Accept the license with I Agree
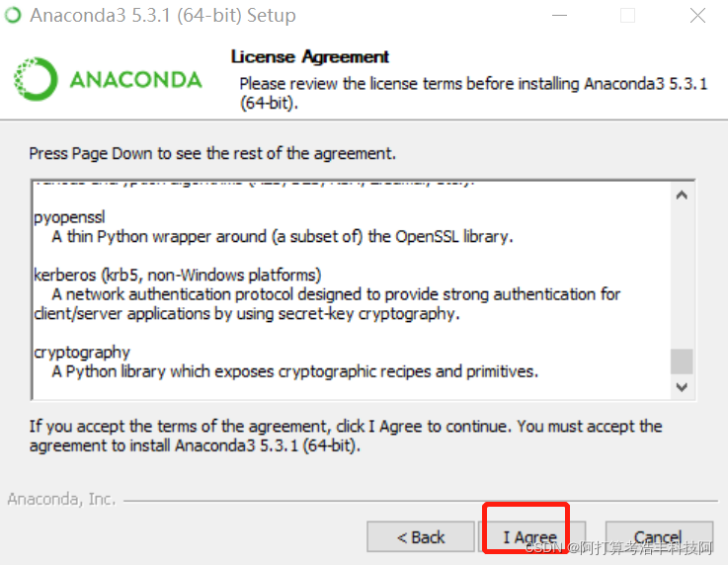 click(529, 537)
